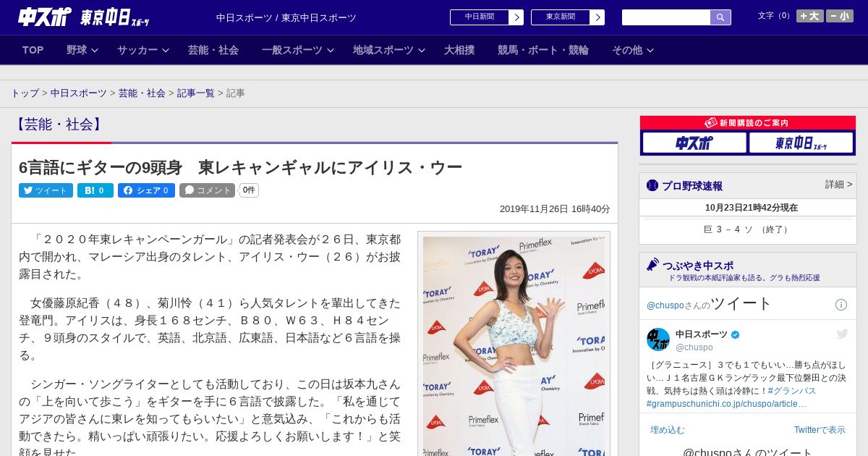Expand the 一般スポーツ menu

297,50
